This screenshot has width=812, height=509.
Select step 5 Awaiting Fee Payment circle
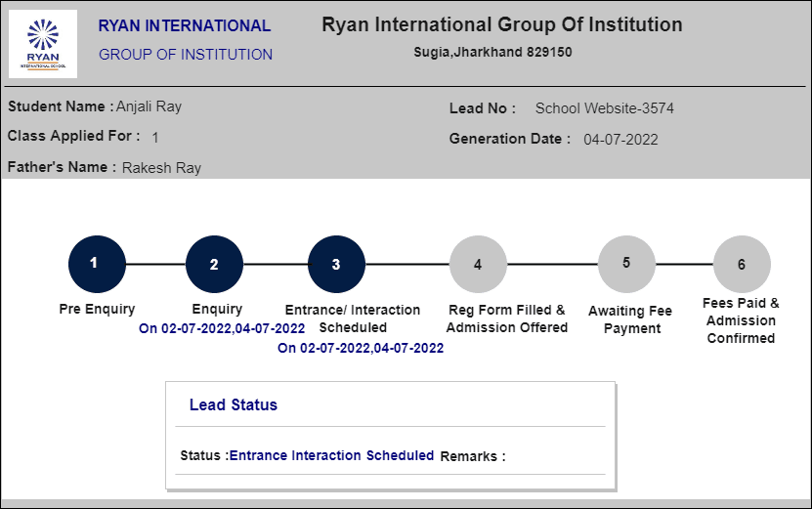point(626,264)
